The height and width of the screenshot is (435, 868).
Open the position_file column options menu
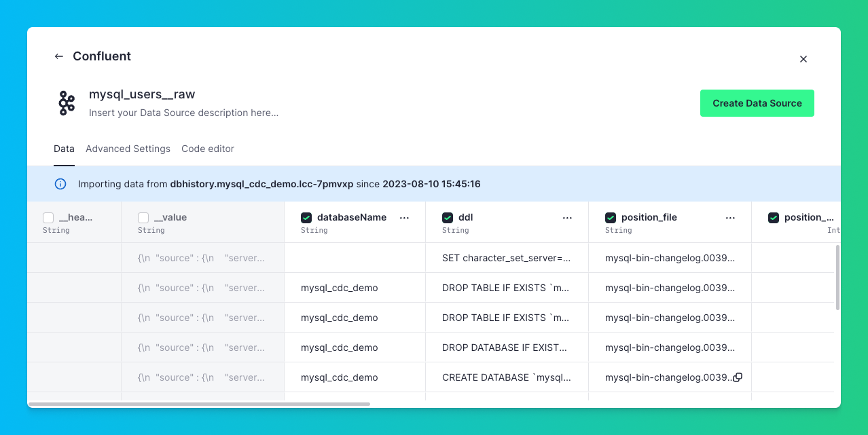[x=731, y=218]
